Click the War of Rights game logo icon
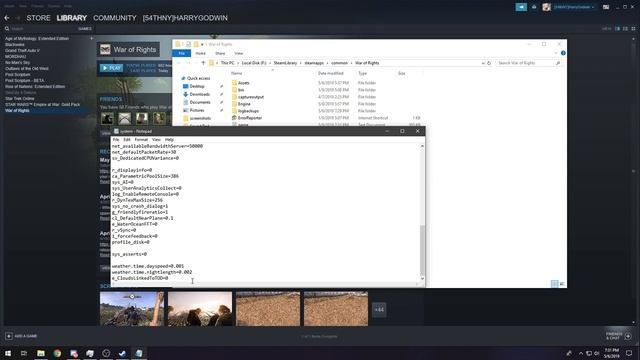Viewport: 640px width, 360px height. (105, 49)
